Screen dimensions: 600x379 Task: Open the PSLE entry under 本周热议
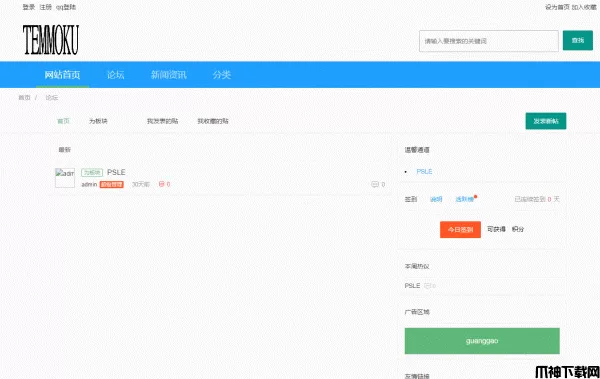click(412, 286)
